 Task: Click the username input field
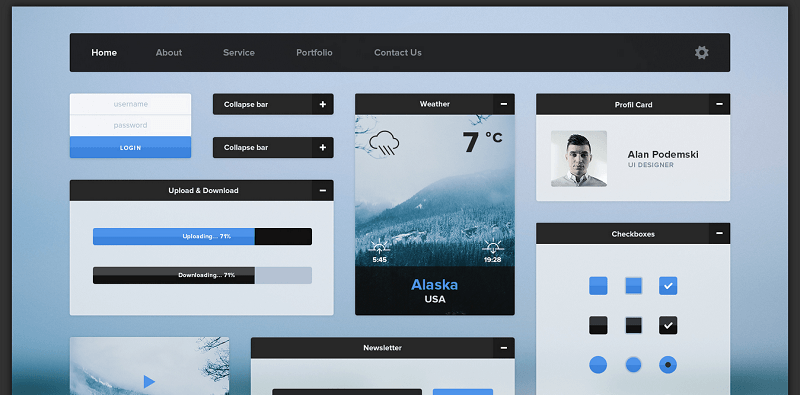coord(131,104)
